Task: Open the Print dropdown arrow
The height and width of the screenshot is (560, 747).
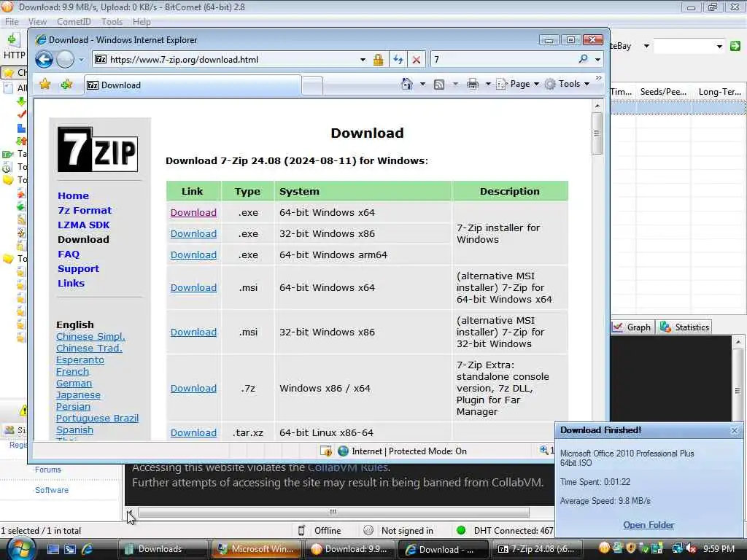Action: [x=488, y=85]
